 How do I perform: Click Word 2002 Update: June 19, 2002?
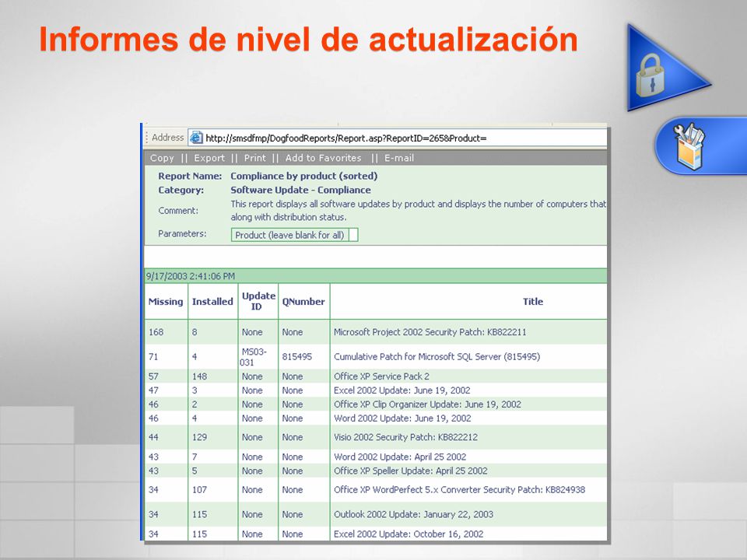402,418
